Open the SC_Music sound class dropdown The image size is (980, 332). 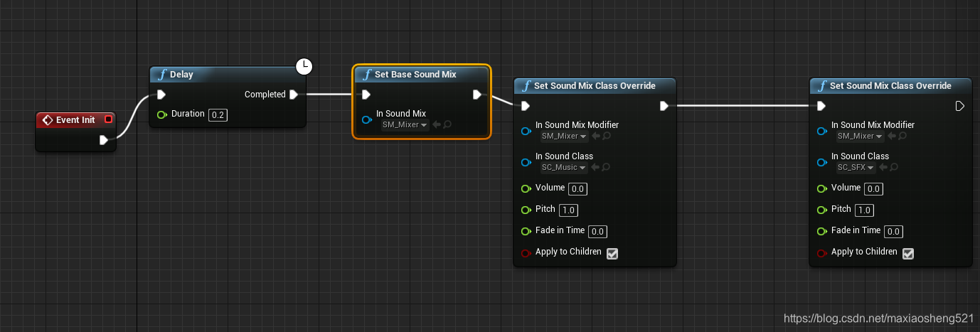[x=564, y=168]
